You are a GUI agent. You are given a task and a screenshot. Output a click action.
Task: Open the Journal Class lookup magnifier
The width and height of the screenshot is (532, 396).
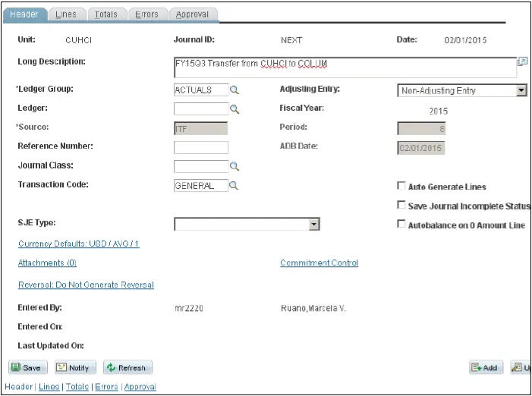[x=235, y=166]
